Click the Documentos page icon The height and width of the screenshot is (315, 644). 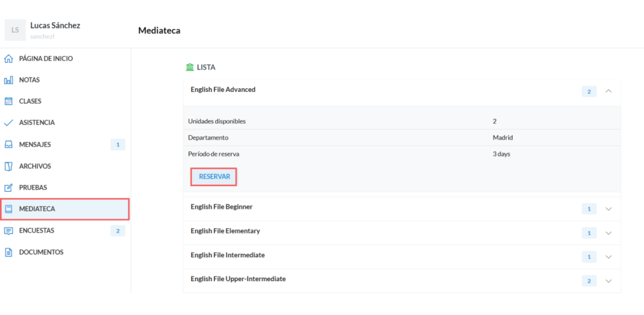(x=9, y=252)
